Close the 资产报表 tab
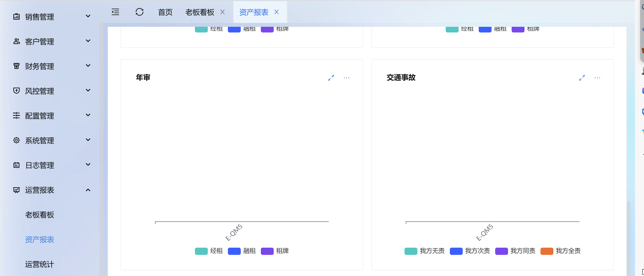The width and height of the screenshot is (644, 276). click(277, 12)
